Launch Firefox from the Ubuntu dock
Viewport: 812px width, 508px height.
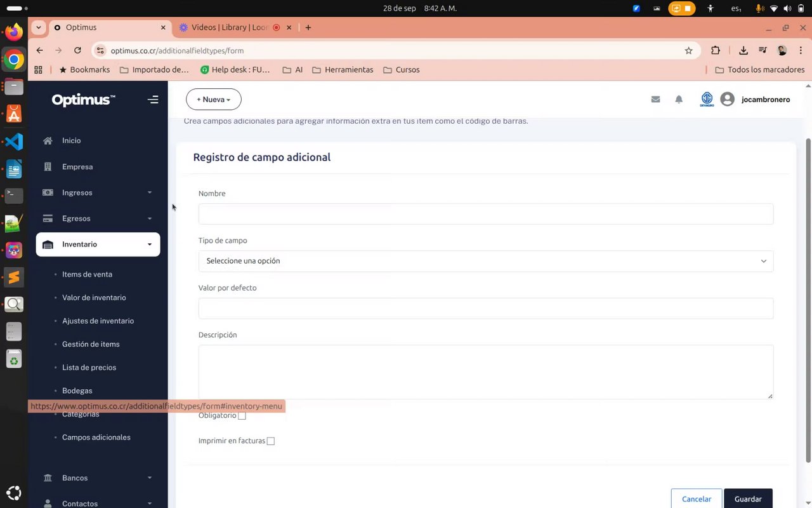click(x=13, y=32)
